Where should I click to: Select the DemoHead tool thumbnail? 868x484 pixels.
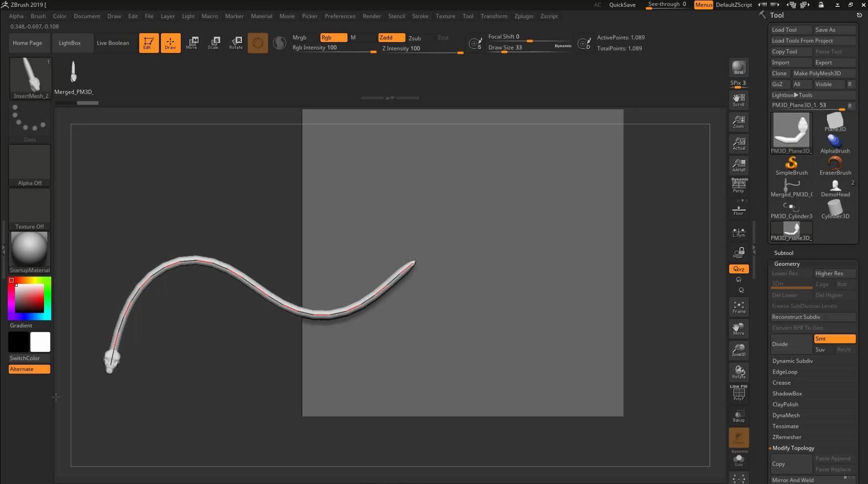tap(835, 188)
